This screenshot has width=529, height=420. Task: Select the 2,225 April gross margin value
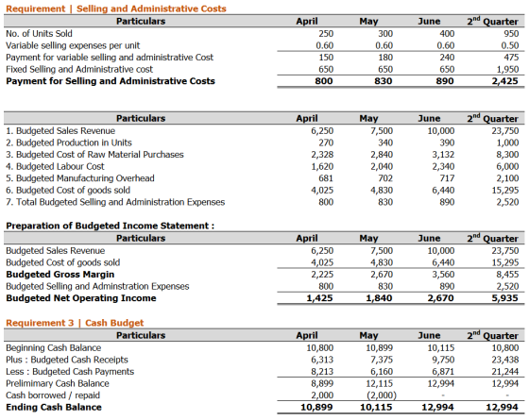(x=322, y=275)
